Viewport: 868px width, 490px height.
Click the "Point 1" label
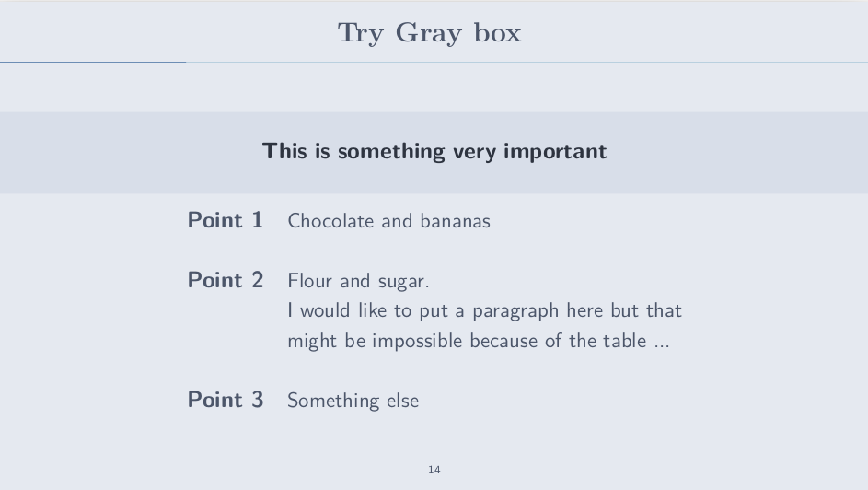pos(225,220)
